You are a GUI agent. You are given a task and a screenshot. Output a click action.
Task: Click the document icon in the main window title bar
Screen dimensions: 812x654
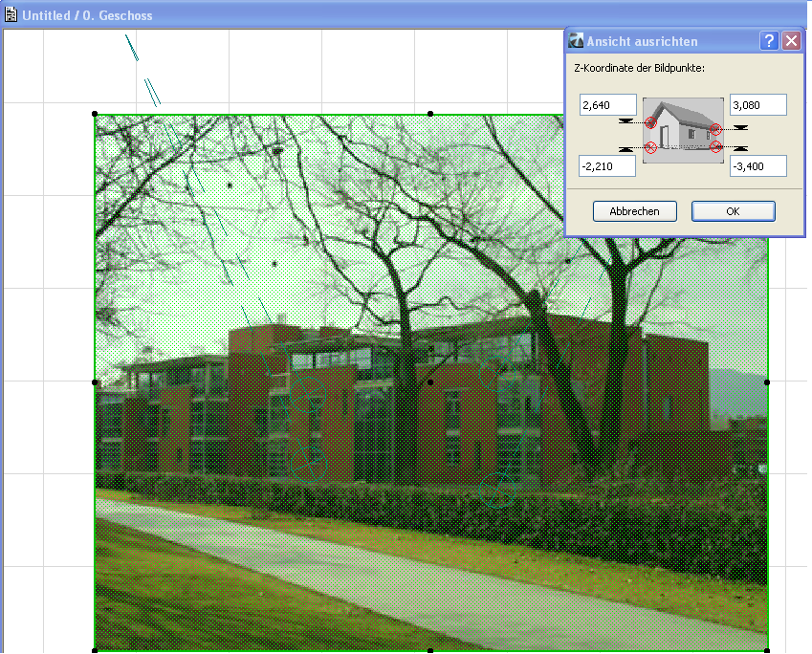click(10, 14)
